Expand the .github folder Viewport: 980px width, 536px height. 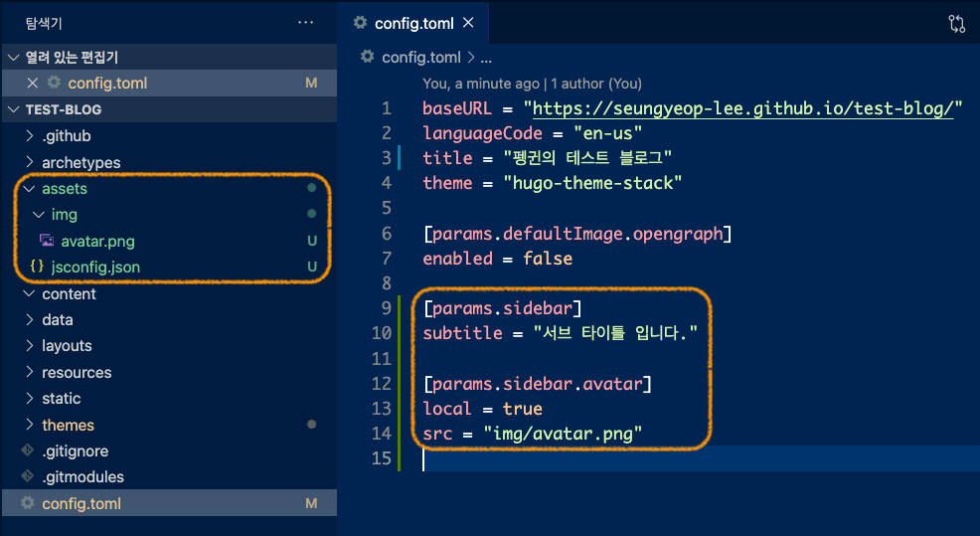coord(66,136)
